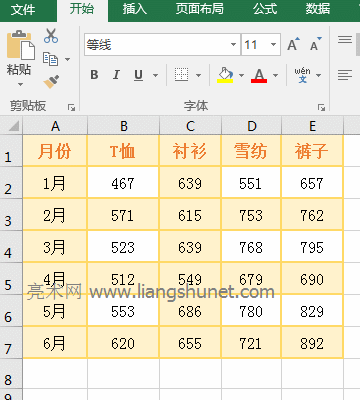Screen dimensions: 360x400
Task: Click the Paste clipboard icon
Action: click(21, 45)
